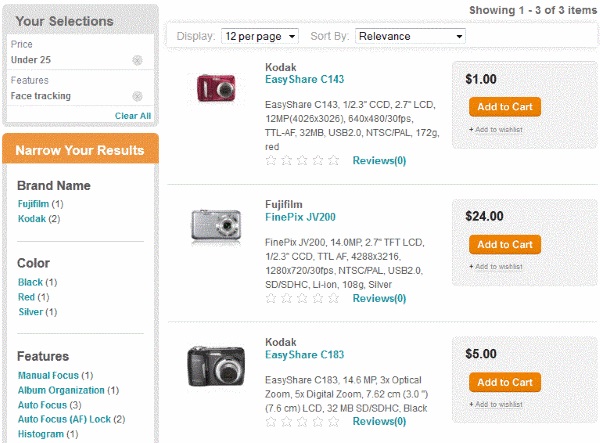Filter results by Silver color
Image resolution: width=600 pixels, height=443 pixels.
[31, 312]
